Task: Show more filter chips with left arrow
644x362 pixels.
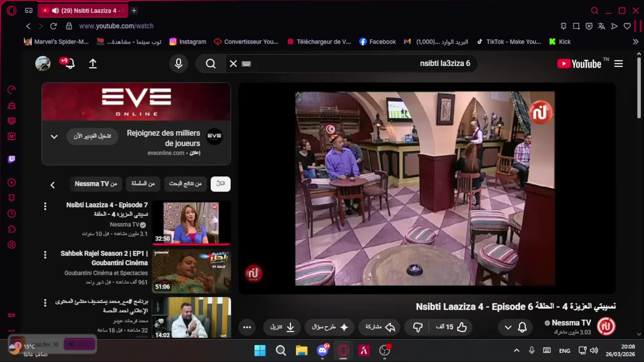Action: point(52,185)
